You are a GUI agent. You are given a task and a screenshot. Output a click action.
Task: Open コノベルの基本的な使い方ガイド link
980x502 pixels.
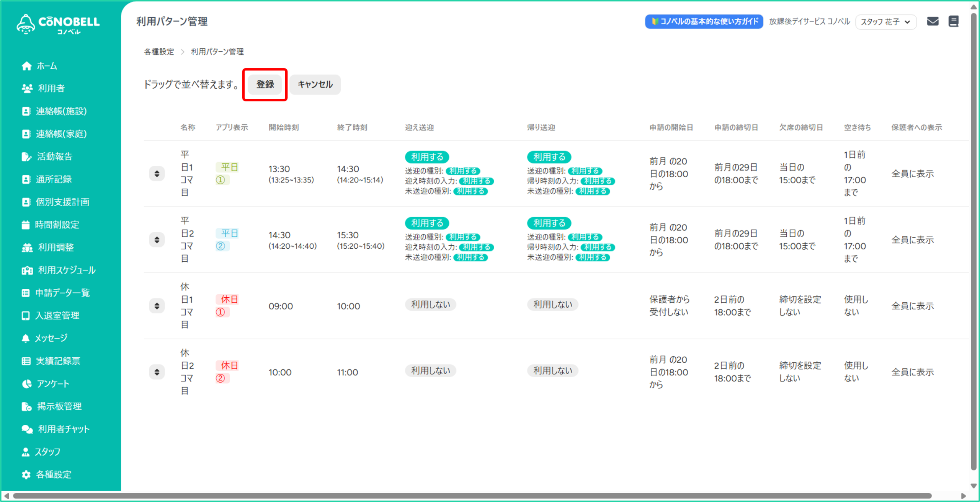(x=704, y=21)
